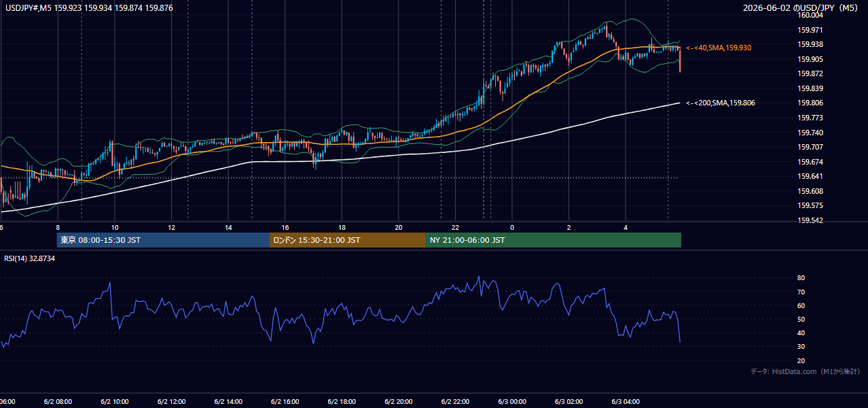Click the 159.971 price axis label

point(810,30)
